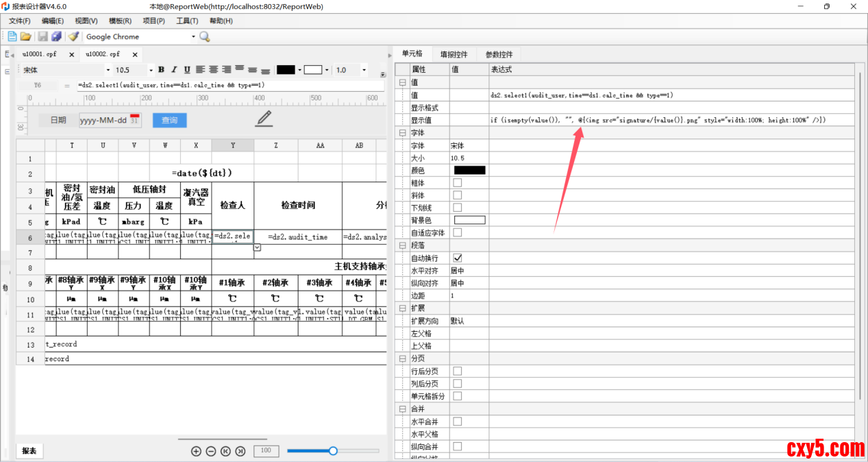Expand the Google Chrome browser dropdown
Viewport: 868px width, 462px height.
pos(193,37)
